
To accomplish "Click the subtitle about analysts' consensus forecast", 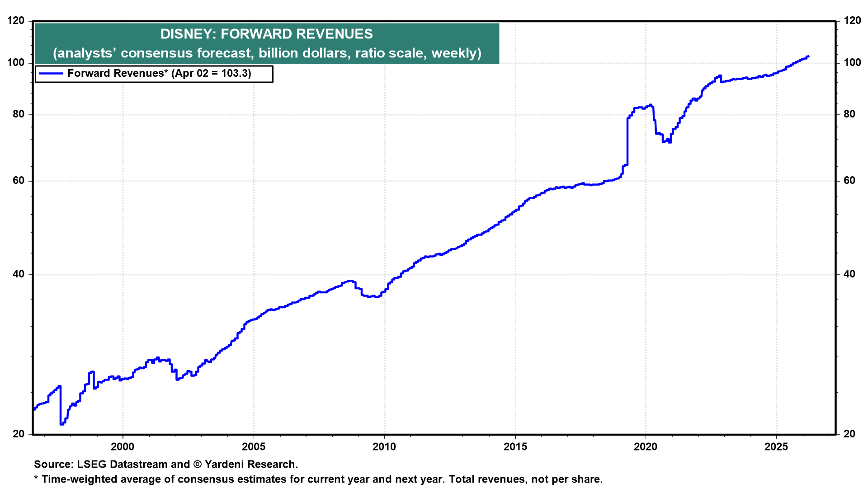I will click(267, 53).
